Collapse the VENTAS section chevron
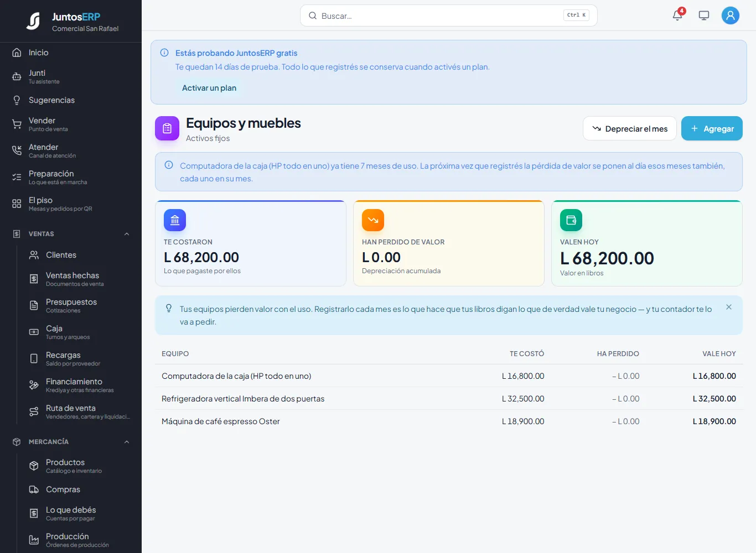 [x=127, y=234]
